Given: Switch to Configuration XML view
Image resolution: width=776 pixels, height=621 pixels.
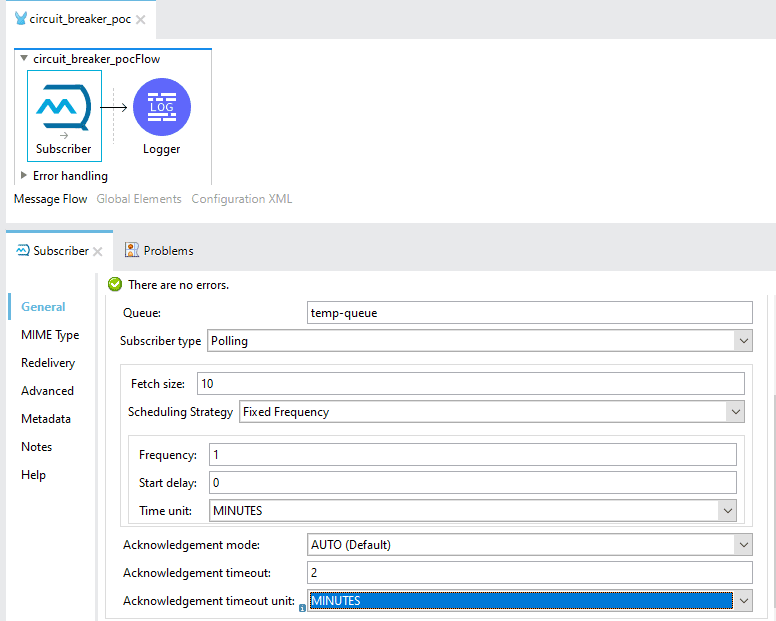Looking at the screenshot, I should tap(242, 199).
